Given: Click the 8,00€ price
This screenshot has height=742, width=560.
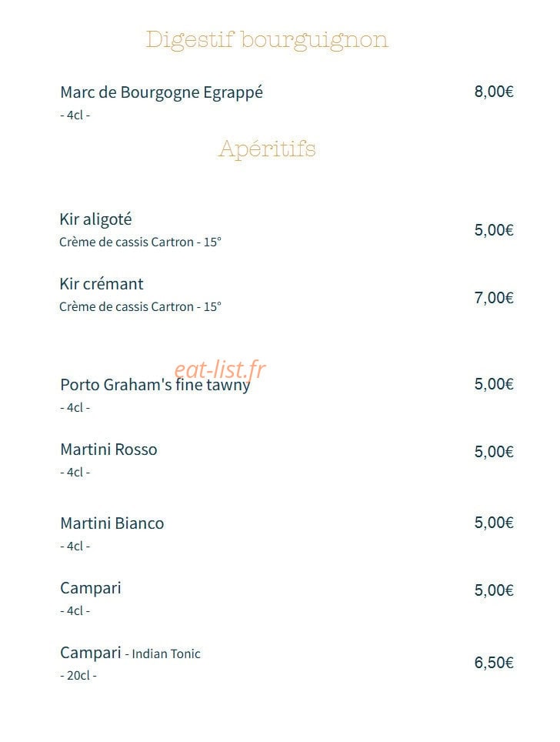Looking at the screenshot, I should pyautogui.click(x=494, y=92).
